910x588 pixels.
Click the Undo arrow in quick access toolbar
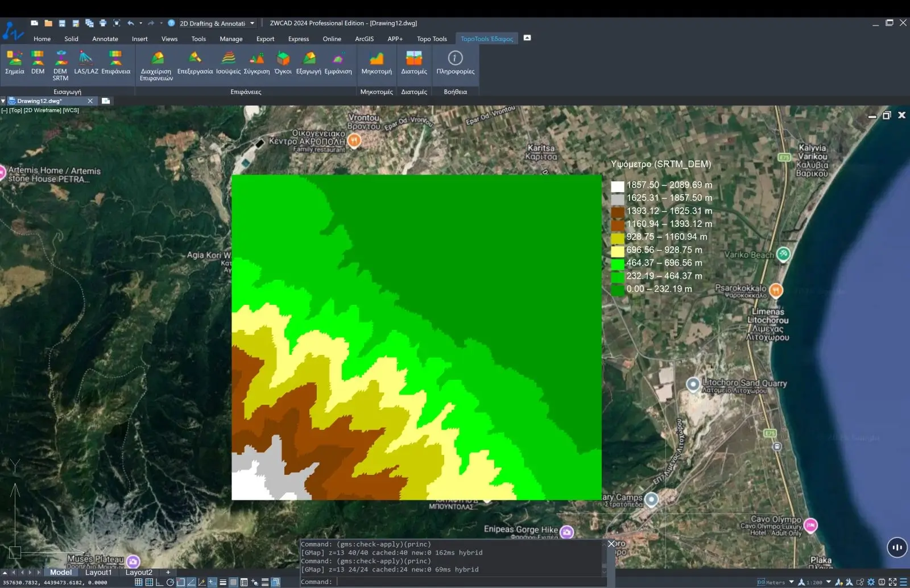pos(131,23)
